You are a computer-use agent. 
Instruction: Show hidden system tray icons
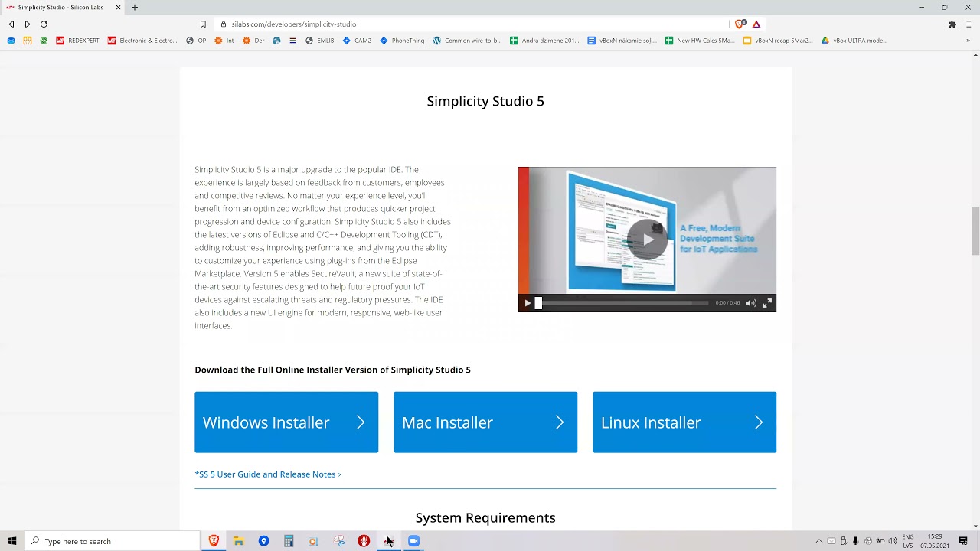818,541
